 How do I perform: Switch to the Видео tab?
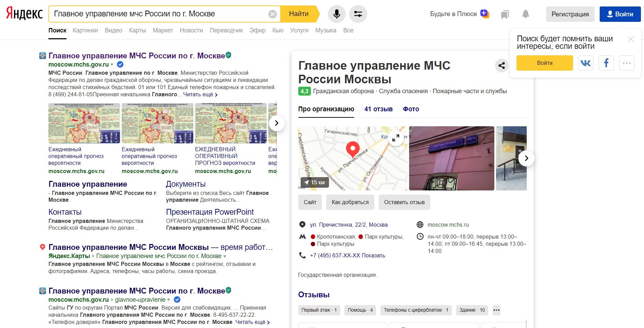point(113,30)
